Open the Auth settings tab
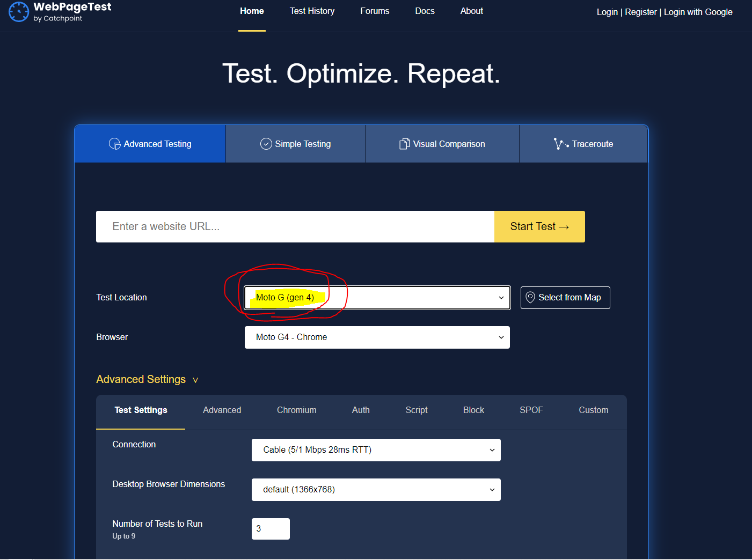 pos(361,410)
